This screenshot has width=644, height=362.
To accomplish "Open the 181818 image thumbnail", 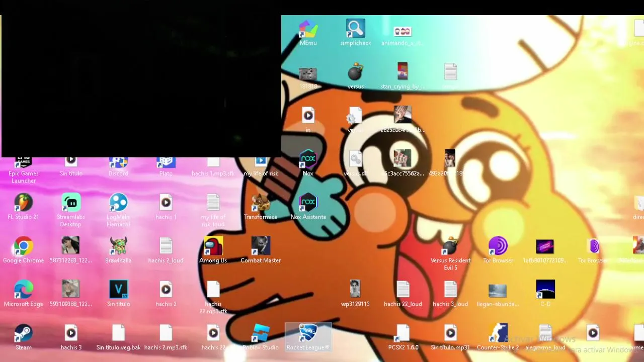I will click(308, 76).
